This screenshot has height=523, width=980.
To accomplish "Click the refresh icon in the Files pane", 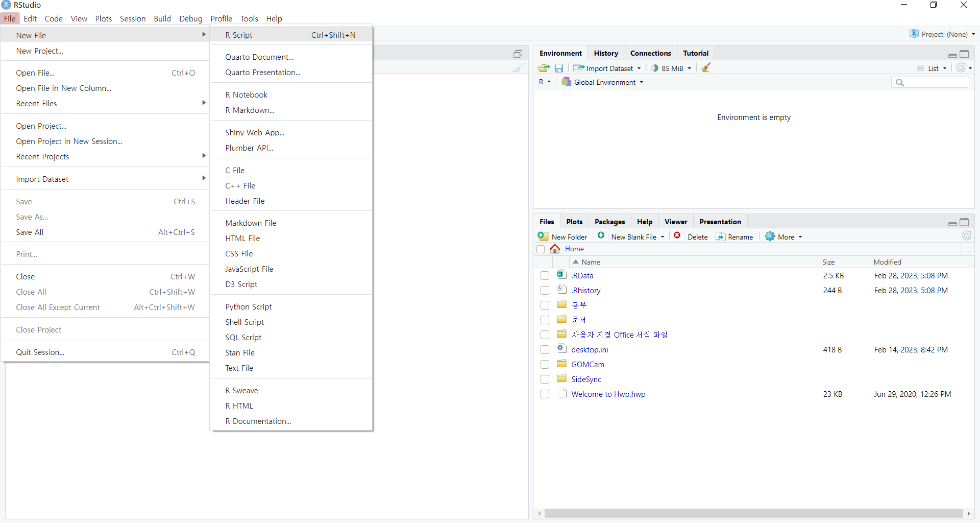I will [966, 235].
